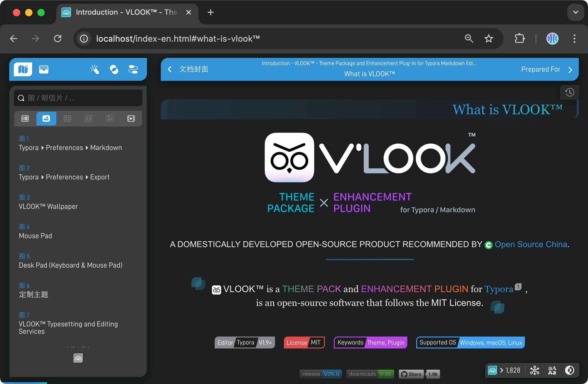
Task: Click the address bar URL
Action: (x=178, y=39)
